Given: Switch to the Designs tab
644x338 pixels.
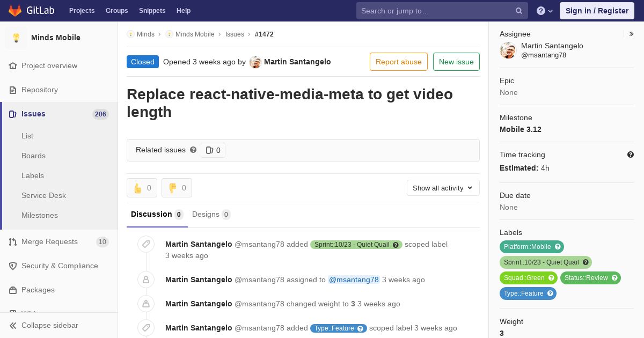Looking at the screenshot, I should tap(211, 215).
